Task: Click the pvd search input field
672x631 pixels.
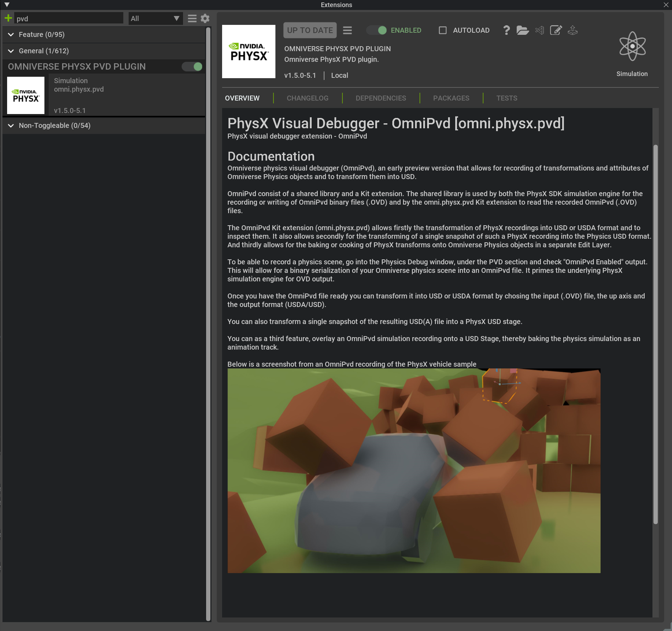Action: (x=69, y=18)
